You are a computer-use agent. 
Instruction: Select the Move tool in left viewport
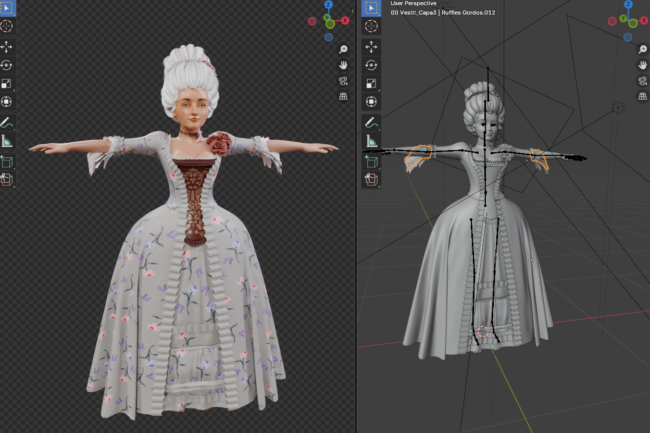click(8, 46)
